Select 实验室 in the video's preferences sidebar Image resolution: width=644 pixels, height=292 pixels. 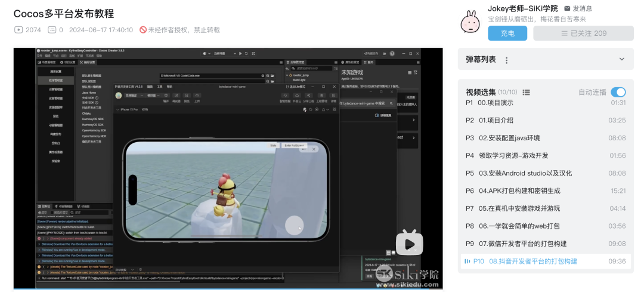(x=55, y=161)
